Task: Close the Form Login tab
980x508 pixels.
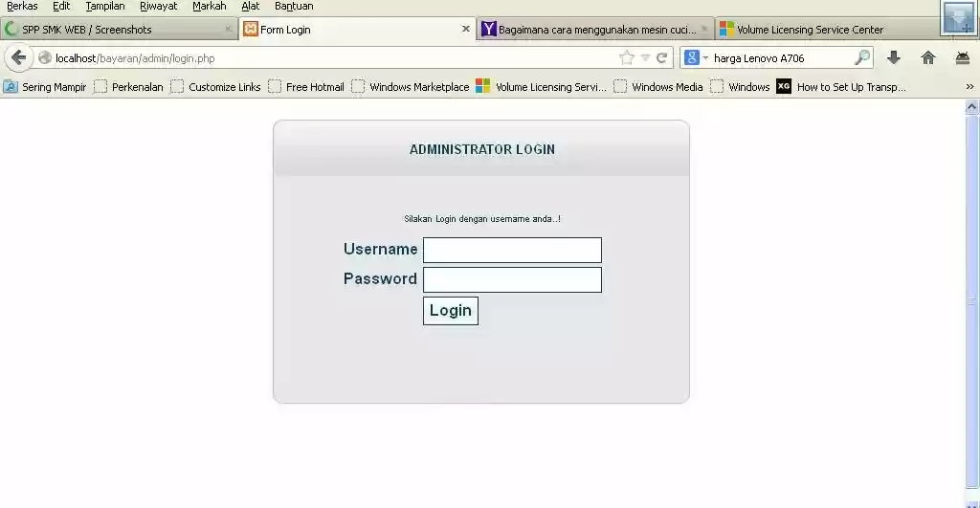Action: click(x=466, y=29)
